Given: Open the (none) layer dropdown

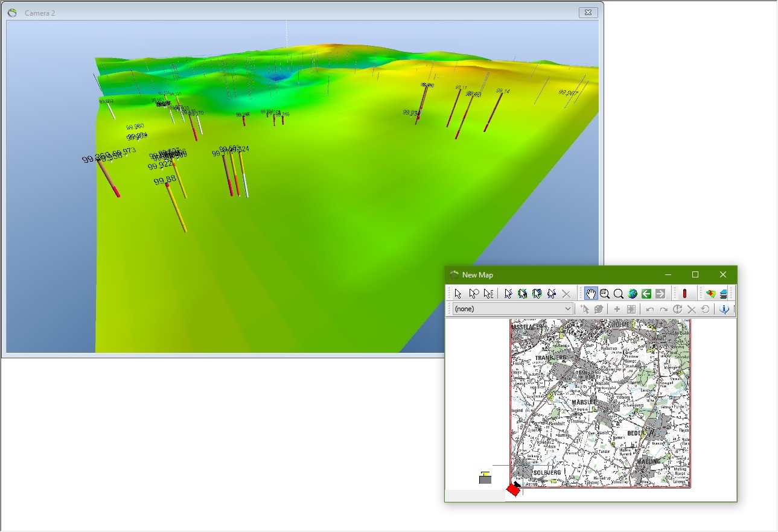Looking at the screenshot, I should [512, 309].
